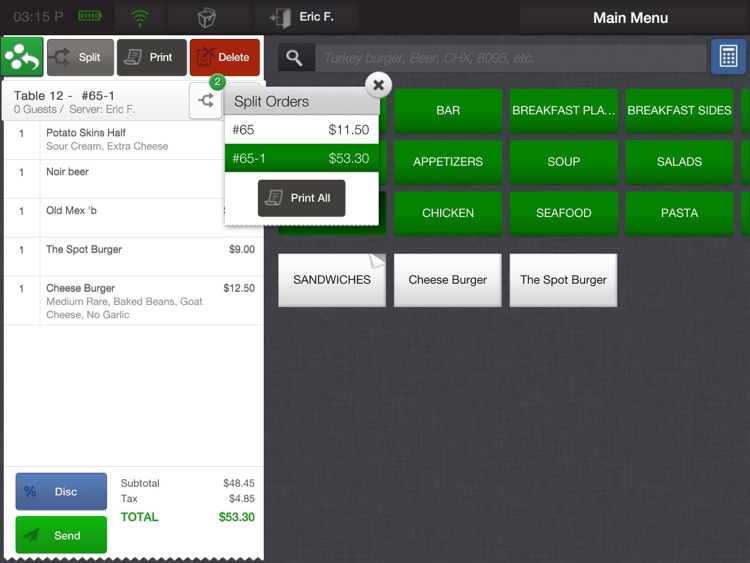750x563 pixels.
Task: Click the Disc discount button
Action: click(61, 491)
